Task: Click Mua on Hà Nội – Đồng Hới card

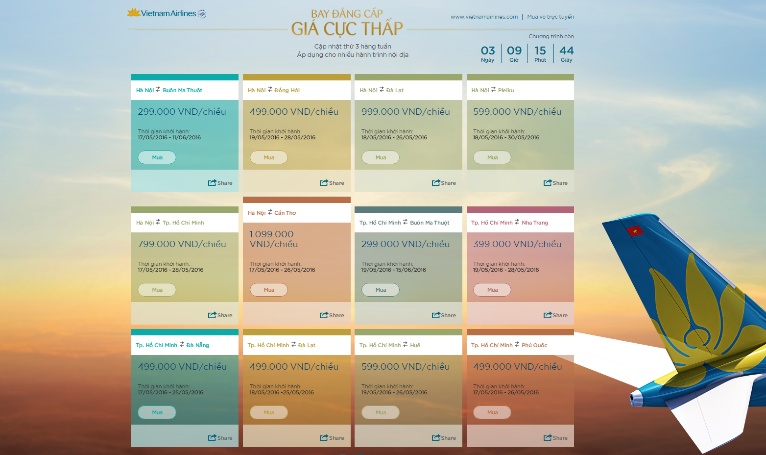Action: point(269,157)
